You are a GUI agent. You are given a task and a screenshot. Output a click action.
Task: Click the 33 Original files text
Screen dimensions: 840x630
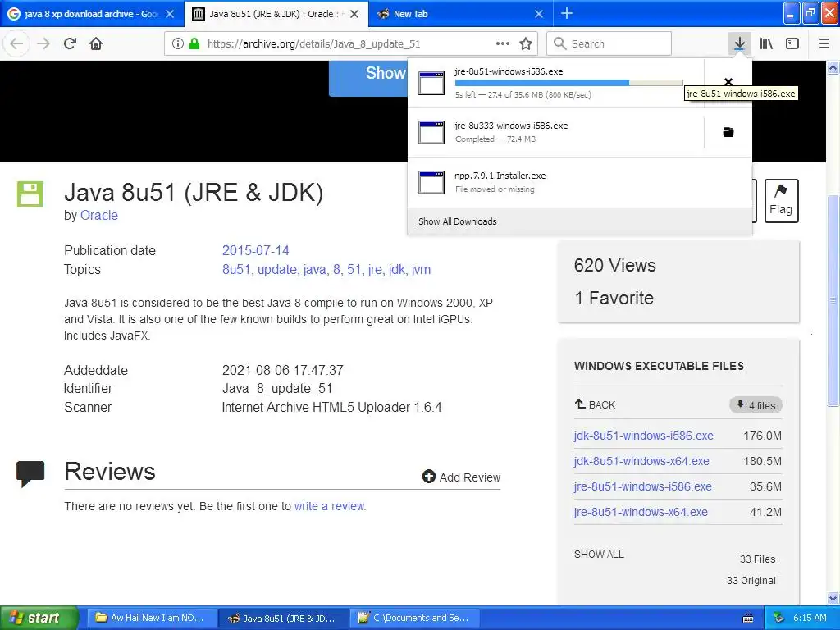point(751,581)
